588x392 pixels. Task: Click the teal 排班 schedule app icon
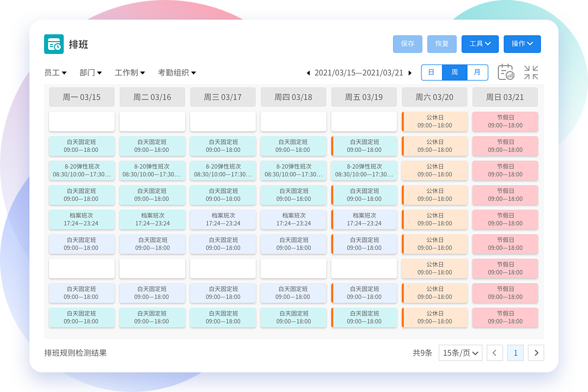(53, 44)
